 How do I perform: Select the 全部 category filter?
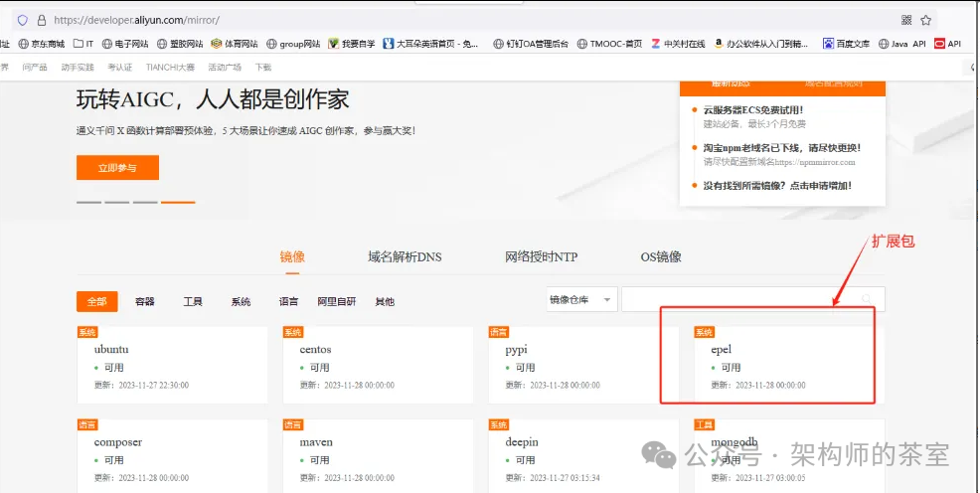pos(96,301)
